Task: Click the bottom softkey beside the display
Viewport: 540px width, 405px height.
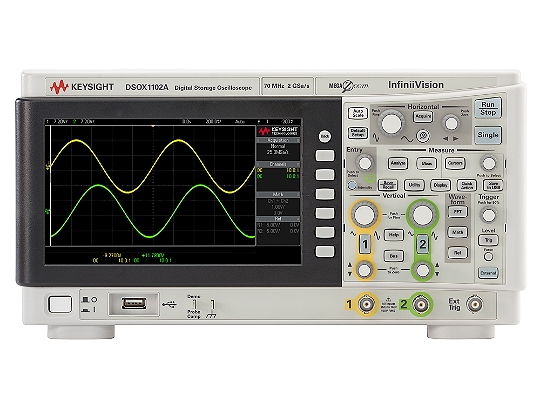Action: click(x=325, y=251)
